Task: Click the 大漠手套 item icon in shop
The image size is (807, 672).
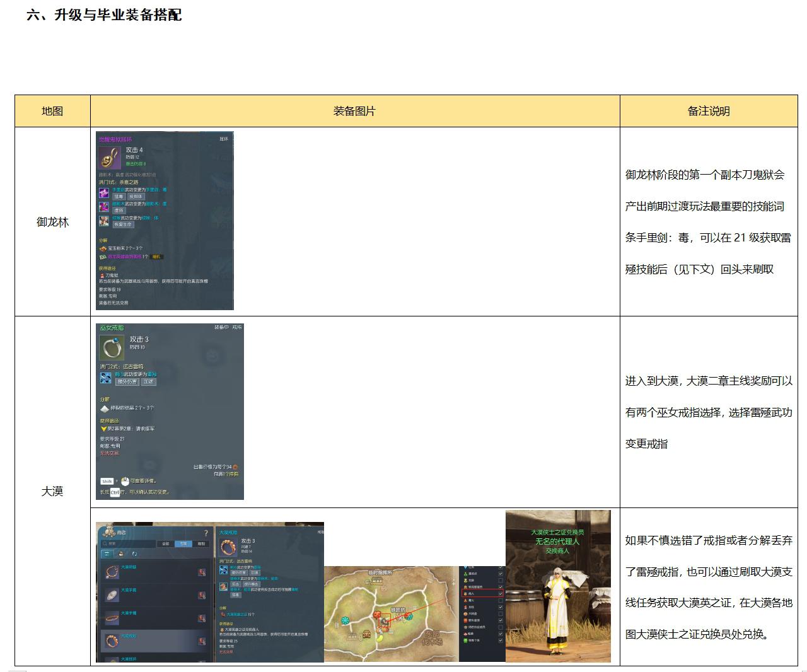Action: point(112,595)
